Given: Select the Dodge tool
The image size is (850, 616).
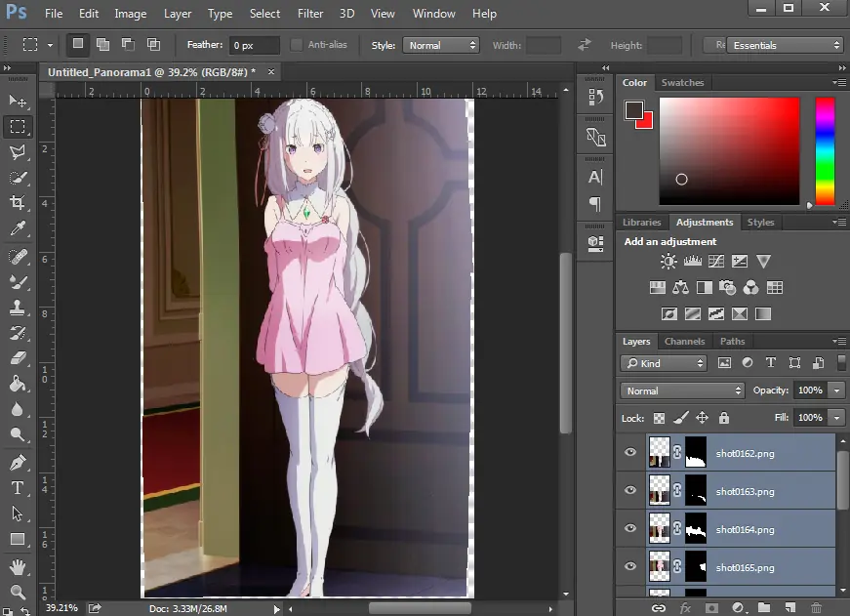Looking at the screenshot, I should point(18,434).
